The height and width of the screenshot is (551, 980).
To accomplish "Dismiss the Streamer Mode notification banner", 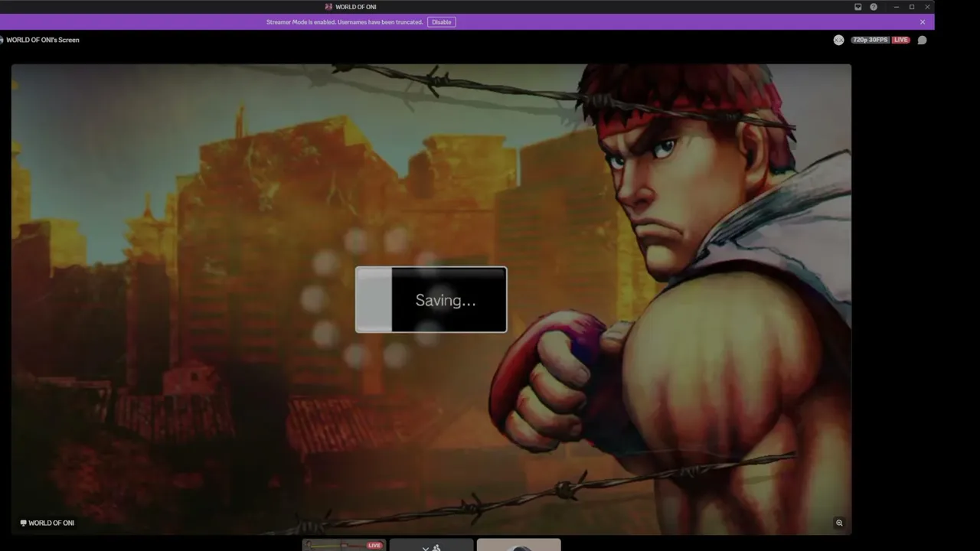I will pyautogui.click(x=923, y=22).
